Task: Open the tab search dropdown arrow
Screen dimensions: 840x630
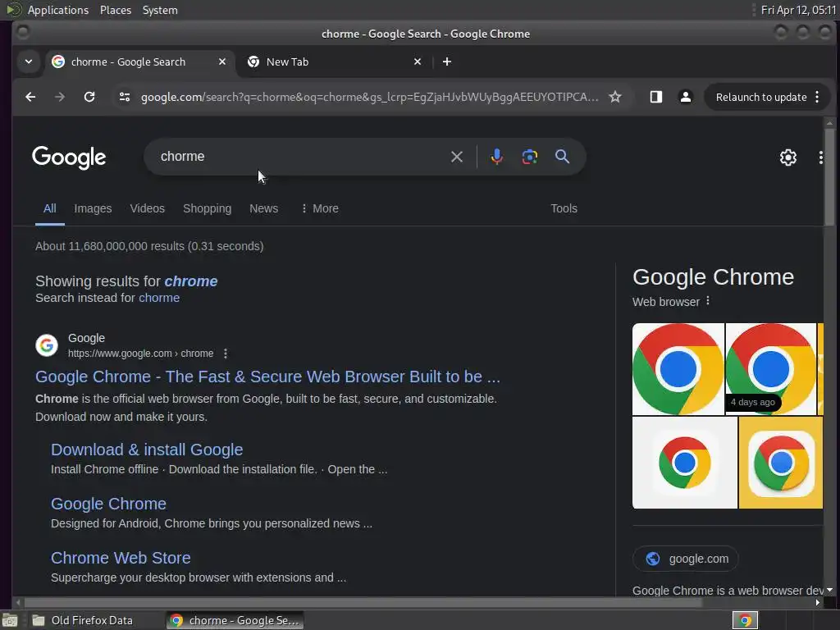Action: click(x=29, y=62)
